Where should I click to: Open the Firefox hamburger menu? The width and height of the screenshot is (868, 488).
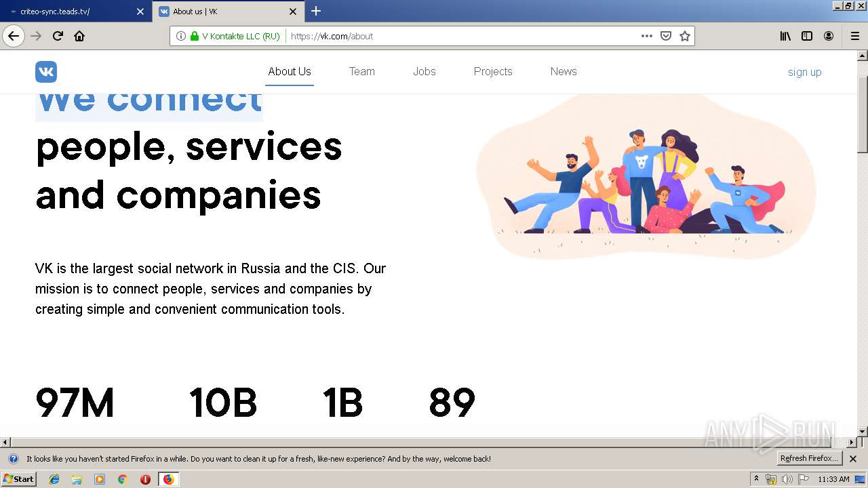[855, 36]
